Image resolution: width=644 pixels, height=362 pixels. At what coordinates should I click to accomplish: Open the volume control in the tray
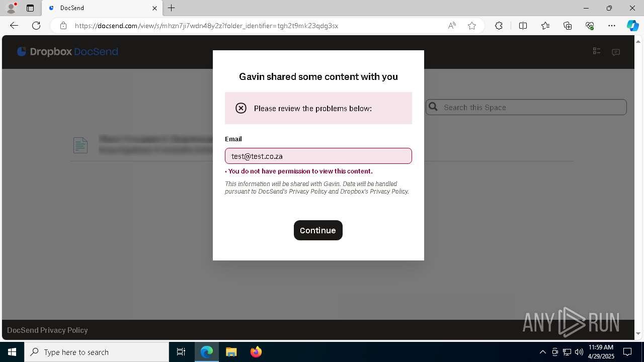(579, 352)
